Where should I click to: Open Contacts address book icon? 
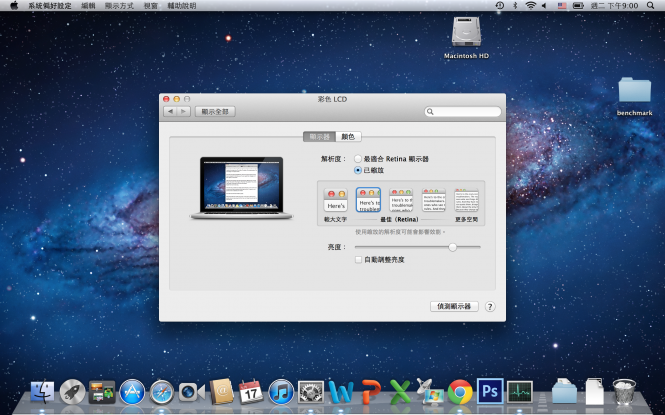221,391
